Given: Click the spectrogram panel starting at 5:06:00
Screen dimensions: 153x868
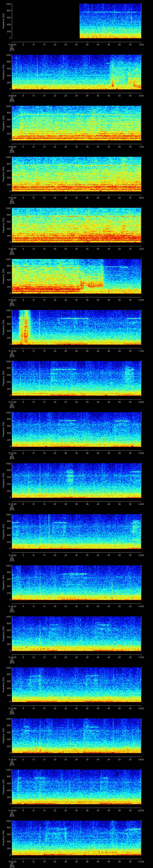Looking at the screenshot, I should pyautogui.click(x=77, y=123).
